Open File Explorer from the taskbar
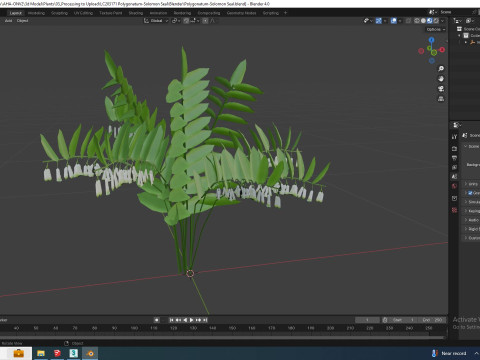Image resolution: width=480 pixels, height=360 pixels. 41,353
